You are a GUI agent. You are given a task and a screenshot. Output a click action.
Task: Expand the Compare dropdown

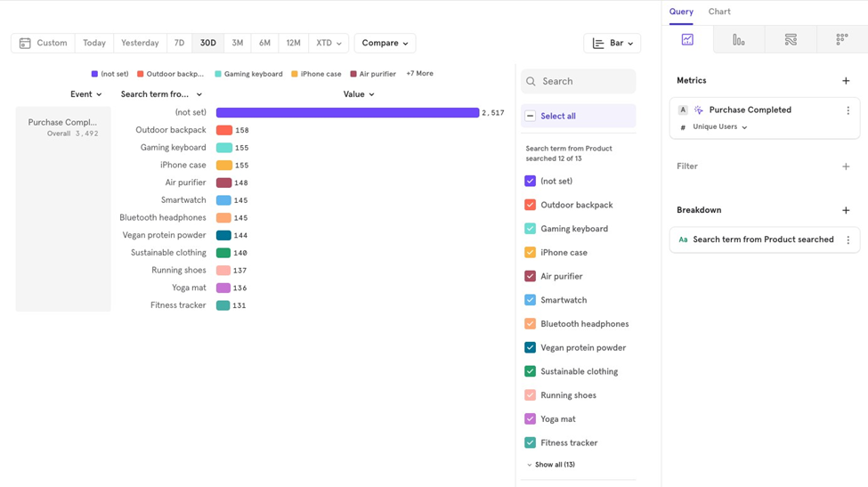tap(385, 43)
